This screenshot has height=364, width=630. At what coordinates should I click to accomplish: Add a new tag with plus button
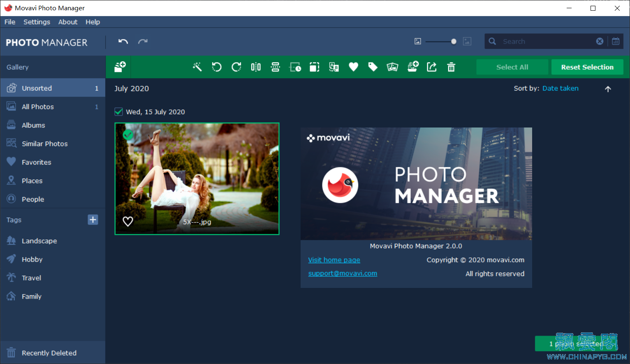point(93,220)
